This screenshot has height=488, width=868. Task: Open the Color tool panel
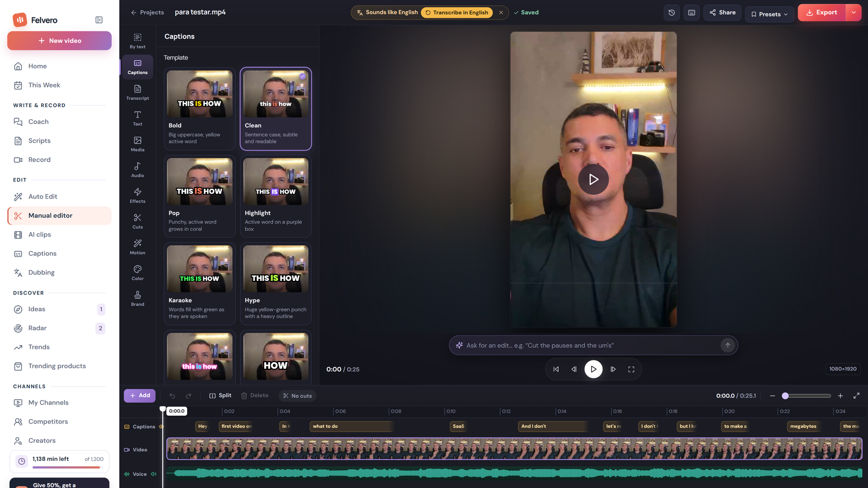tap(138, 273)
